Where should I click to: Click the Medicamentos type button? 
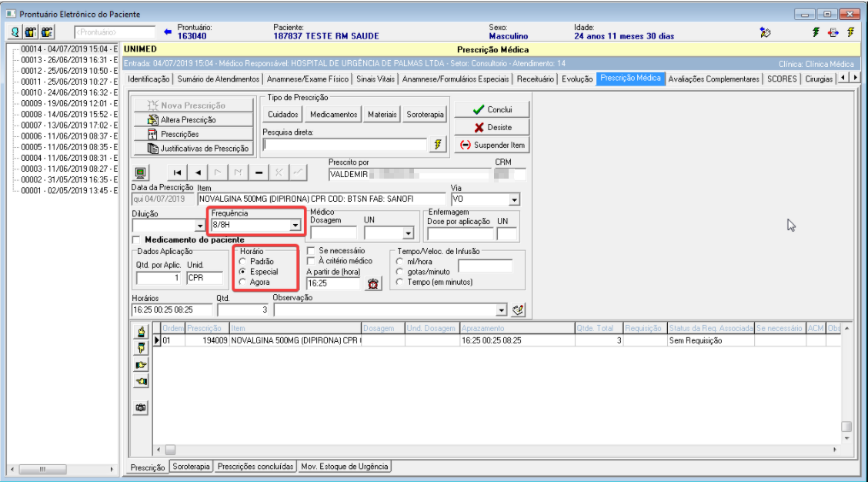(x=333, y=115)
